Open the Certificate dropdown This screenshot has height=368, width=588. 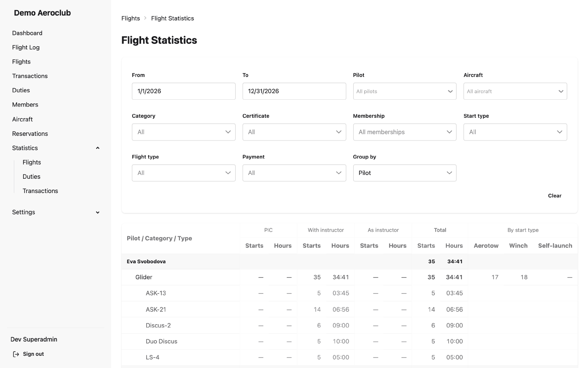point(294,132)
